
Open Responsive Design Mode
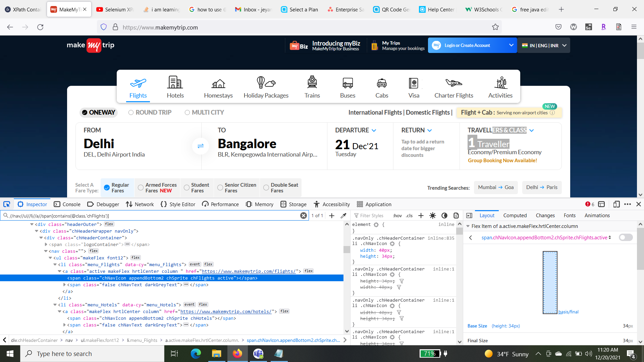[616, 204]
